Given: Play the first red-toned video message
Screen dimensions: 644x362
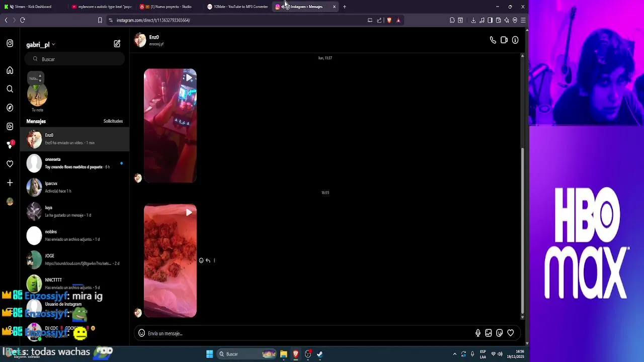Looking at the screenshot, I should coord(170,126).
